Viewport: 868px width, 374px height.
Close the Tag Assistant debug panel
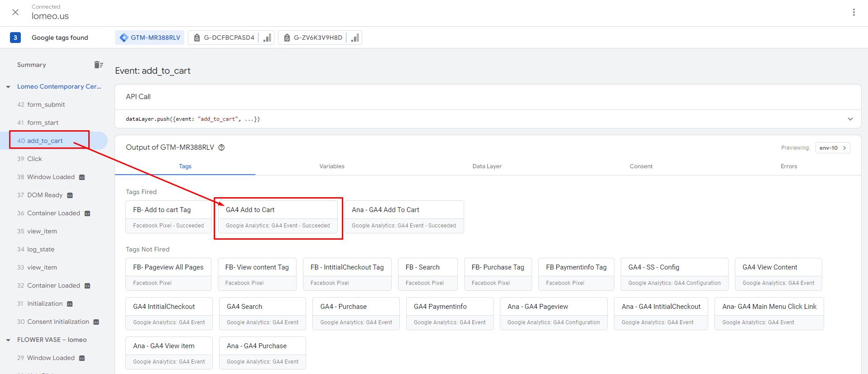click(15, 12)
